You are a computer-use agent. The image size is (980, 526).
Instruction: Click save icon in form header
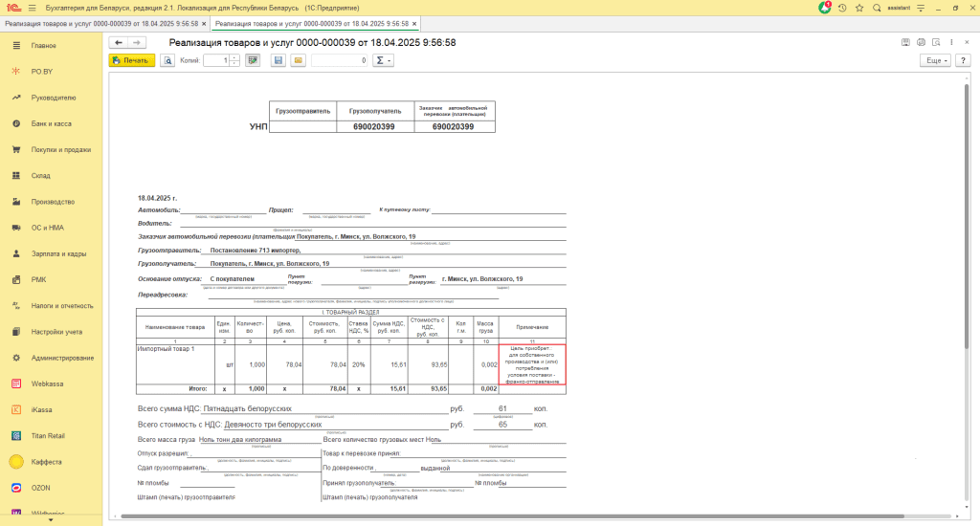point(905,42)
